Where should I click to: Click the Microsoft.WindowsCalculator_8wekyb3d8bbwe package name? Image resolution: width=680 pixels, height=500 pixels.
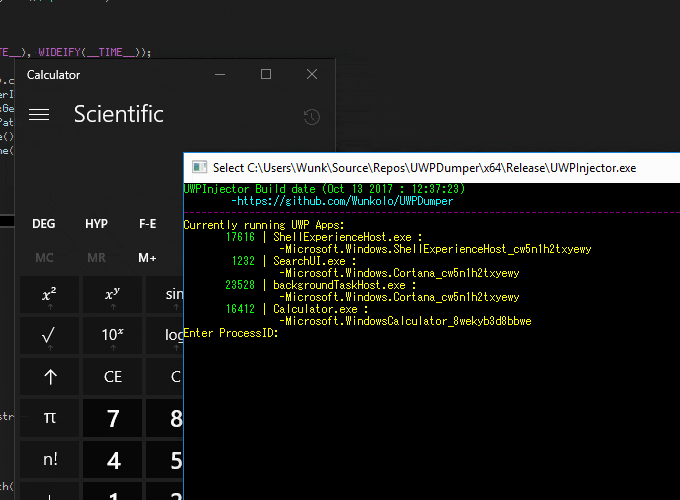click(408, 321)
